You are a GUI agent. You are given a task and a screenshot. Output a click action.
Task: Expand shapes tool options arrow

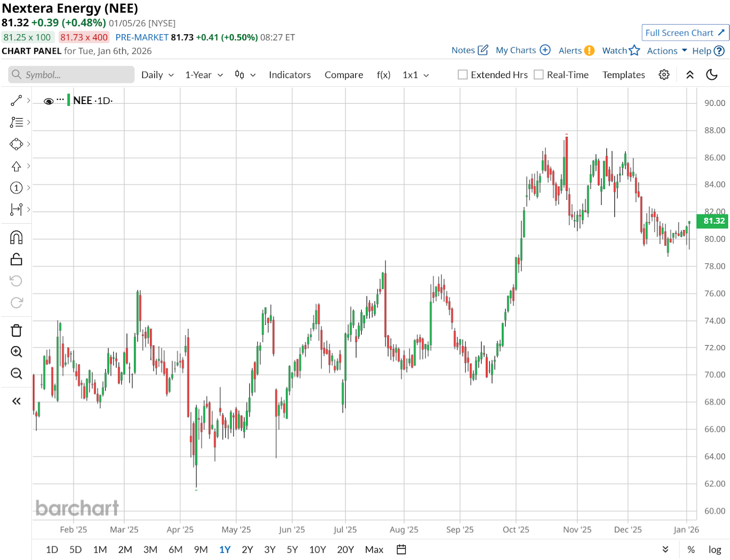coord(28,144)
